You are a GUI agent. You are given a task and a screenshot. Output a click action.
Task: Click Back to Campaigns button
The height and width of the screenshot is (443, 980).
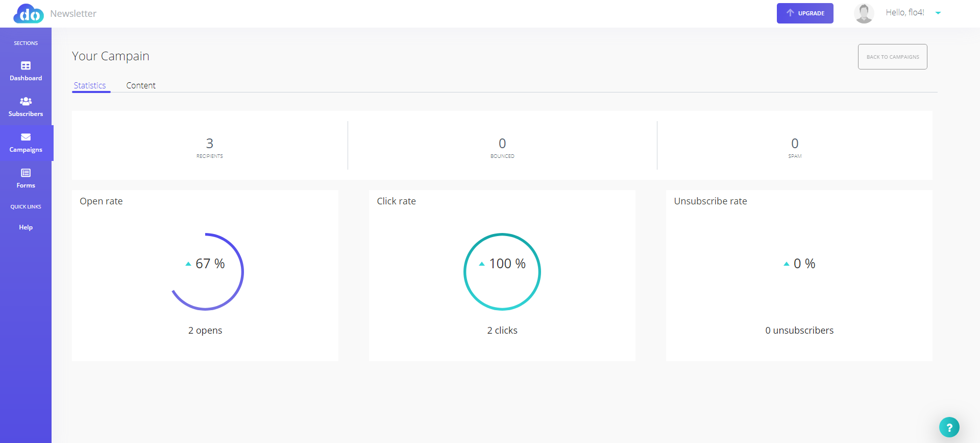click(x=892, y=57)
